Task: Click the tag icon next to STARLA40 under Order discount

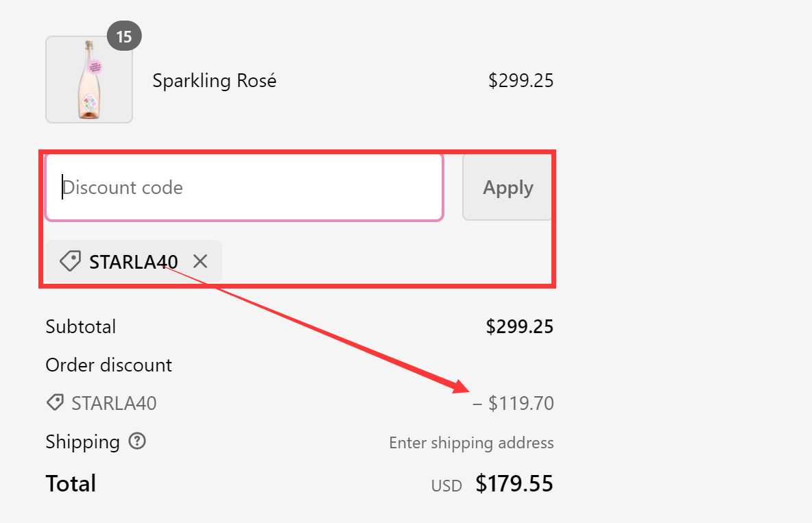Action: click(x=55, y=402)
